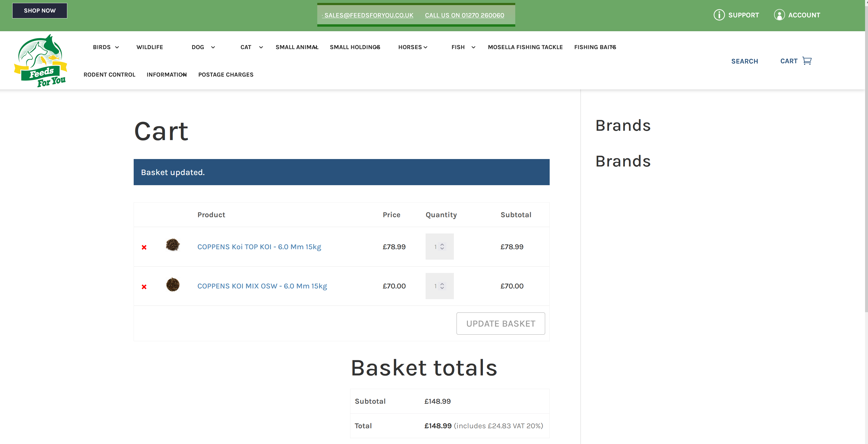This screenshot has height=444, width=868.
Task: Expand the Birds menu chevron
Action: (x=117, y=47)
